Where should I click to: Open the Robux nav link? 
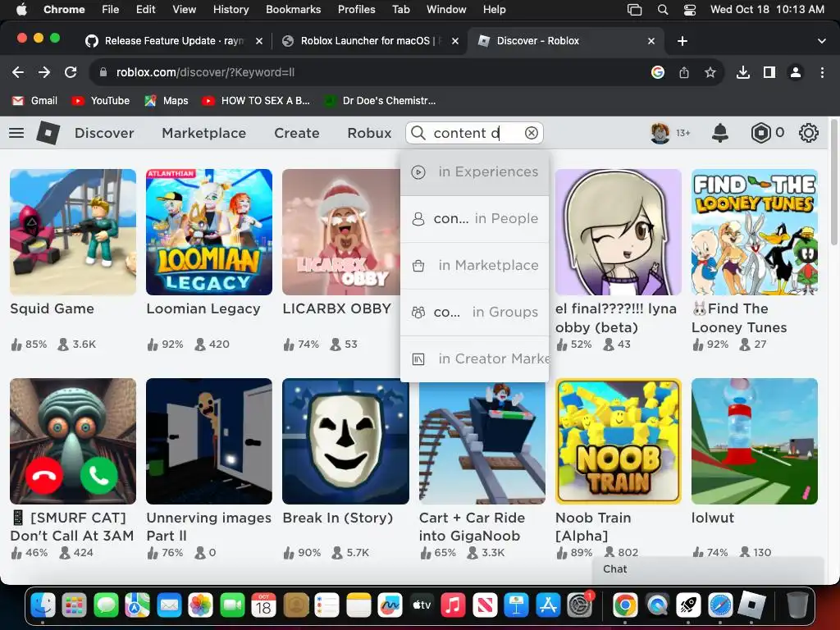[369, 133]
